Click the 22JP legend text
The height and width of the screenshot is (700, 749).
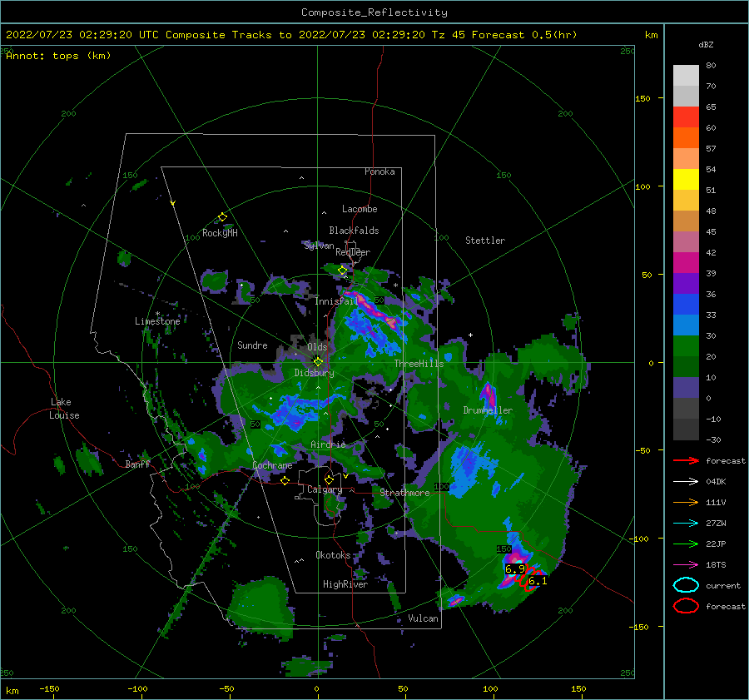(716, 544)
